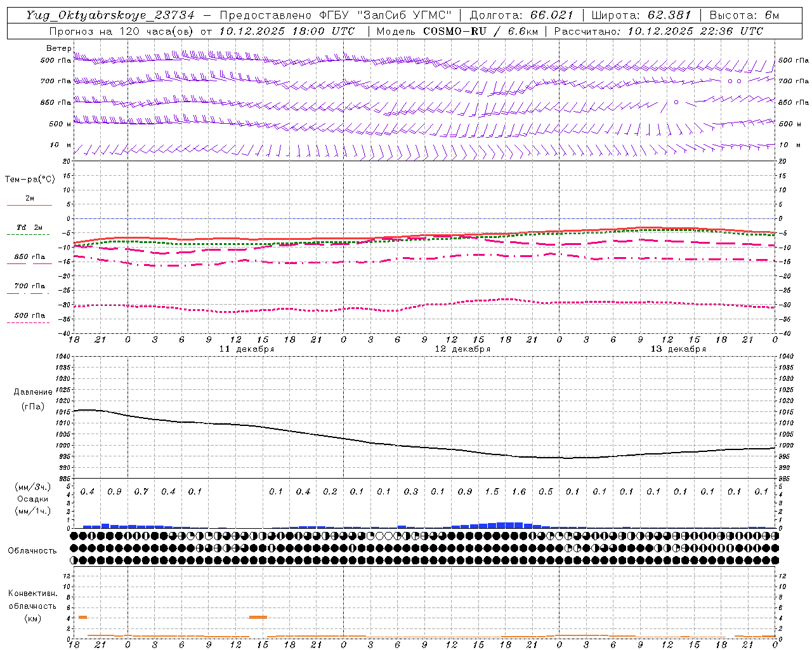Click the 850 гПа temperature legend entry
This screenshot has width=812, height=650.
point(30,257)
